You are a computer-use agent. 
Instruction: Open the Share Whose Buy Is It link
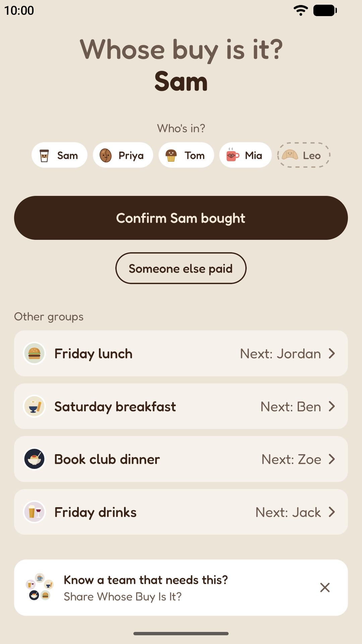pos(123,597)
